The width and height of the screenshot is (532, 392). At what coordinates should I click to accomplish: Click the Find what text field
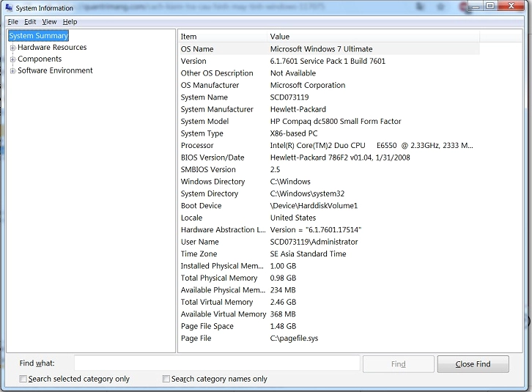pyautogui.click(x=217, y=363)
